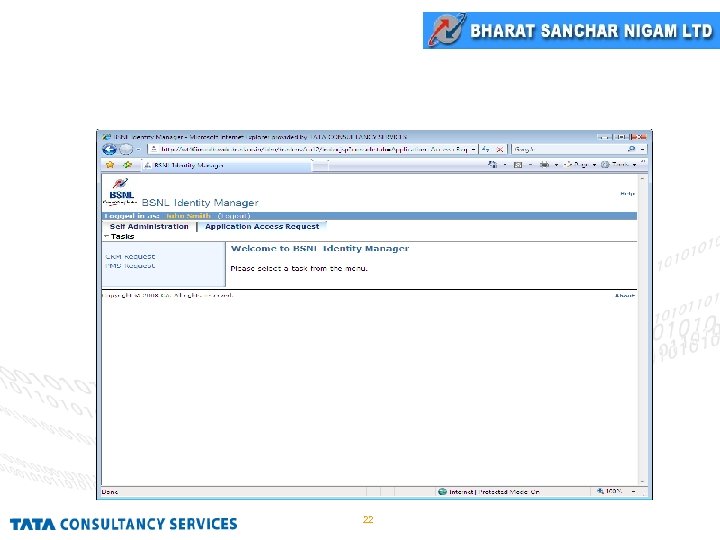Click the About link in page footer
Screen dimensions: 720x540
(625, 295)
